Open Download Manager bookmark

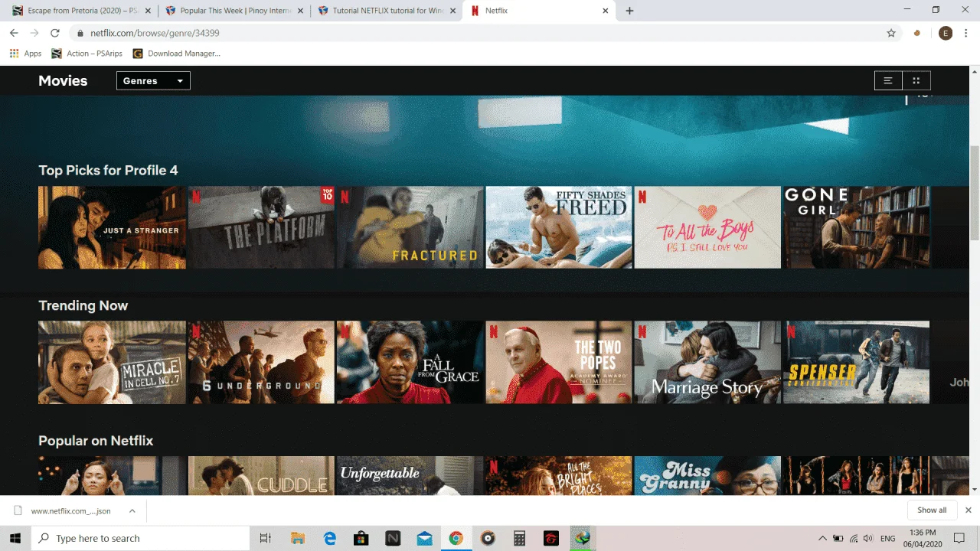point(176,54)
